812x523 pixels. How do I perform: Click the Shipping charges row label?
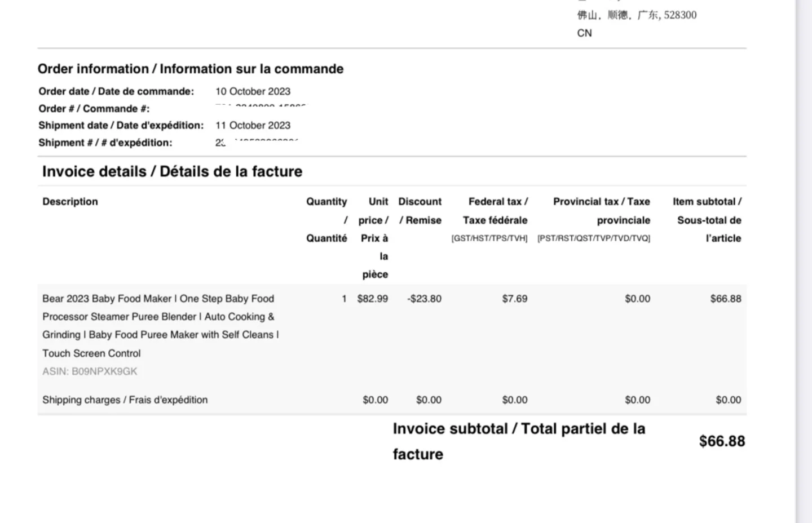[x=125, y=400]
